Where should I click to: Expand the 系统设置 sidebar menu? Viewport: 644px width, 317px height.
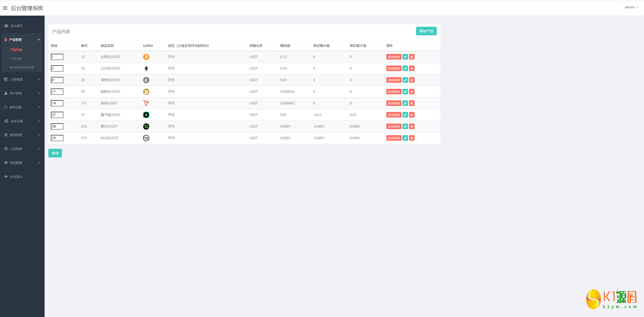click(x=22, y=121)
